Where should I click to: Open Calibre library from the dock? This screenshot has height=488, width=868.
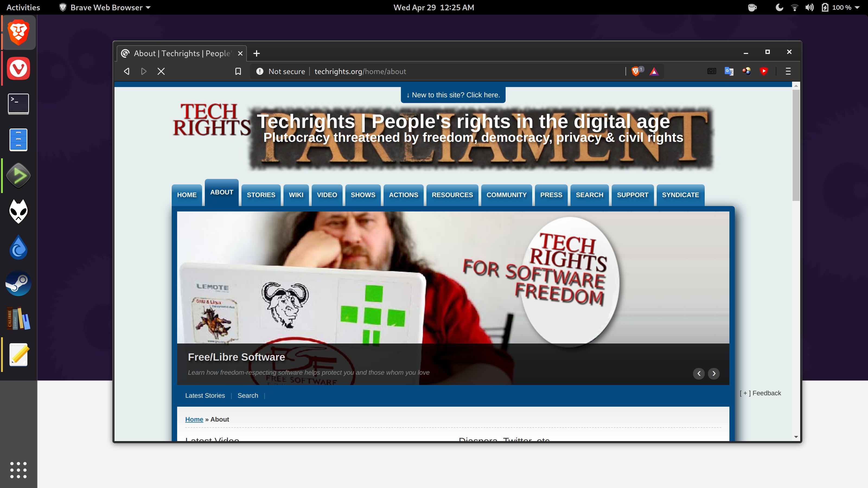[18, 319]
